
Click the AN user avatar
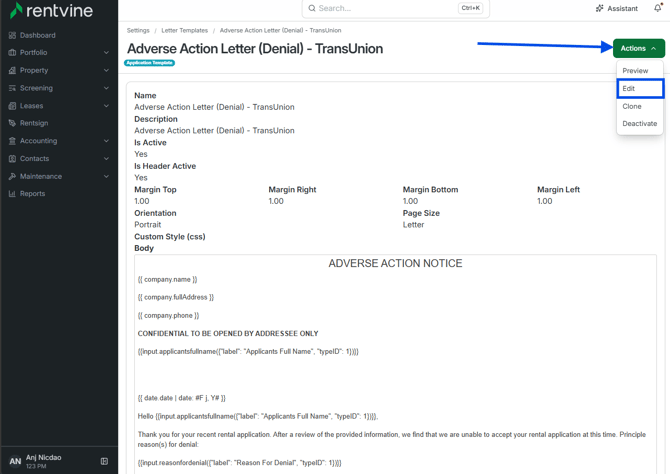pos(15,461)
